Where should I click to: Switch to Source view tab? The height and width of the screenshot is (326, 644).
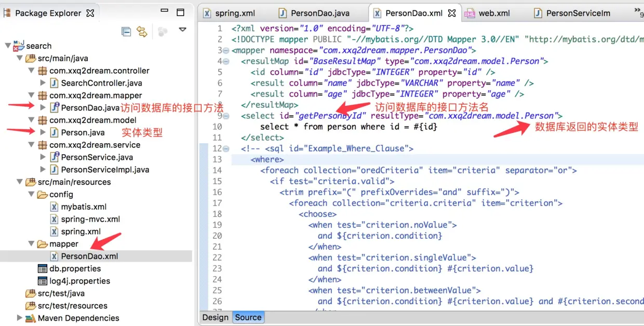click(248, 317)
